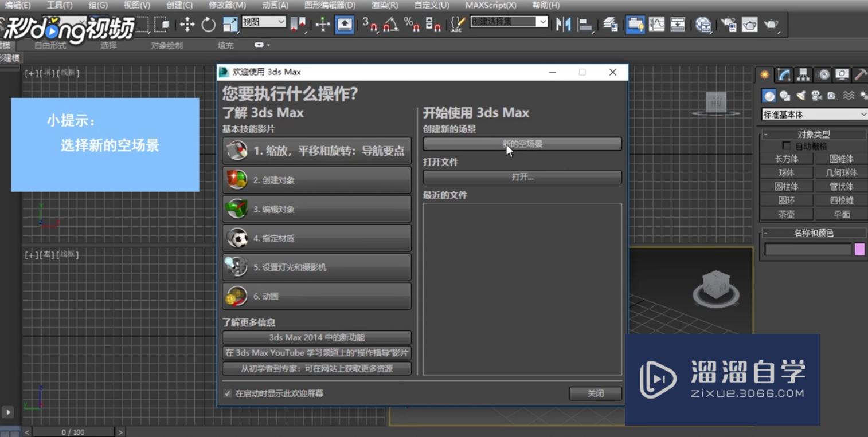Select the Helpers category icon
Screen dimensions: 868x437
click(832, 96)
